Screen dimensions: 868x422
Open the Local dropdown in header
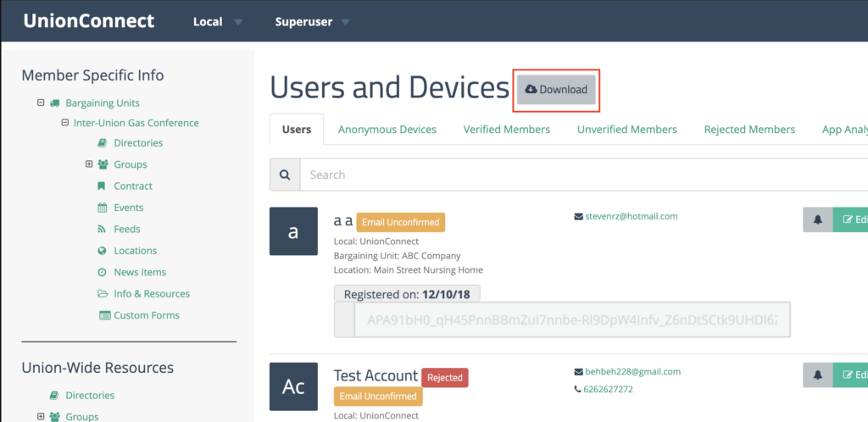point(217,21)
